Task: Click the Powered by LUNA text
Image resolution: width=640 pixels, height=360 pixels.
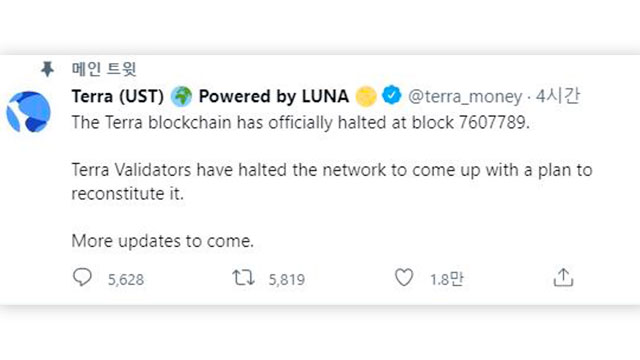Action: point(273,97)
